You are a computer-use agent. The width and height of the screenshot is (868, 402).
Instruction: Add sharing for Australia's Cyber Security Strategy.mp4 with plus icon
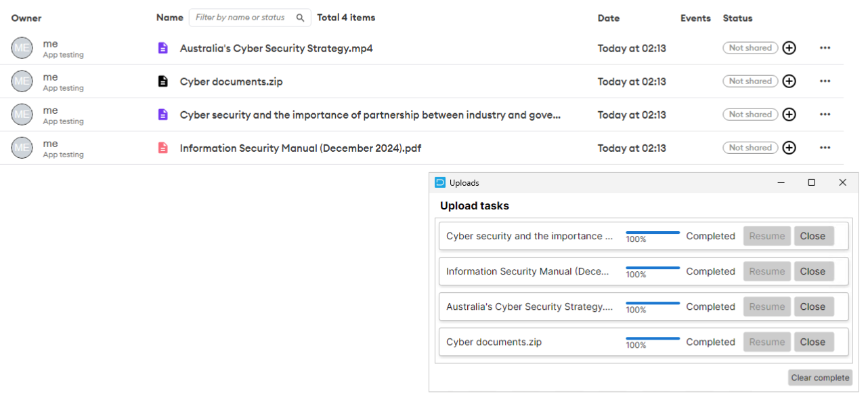789,48
